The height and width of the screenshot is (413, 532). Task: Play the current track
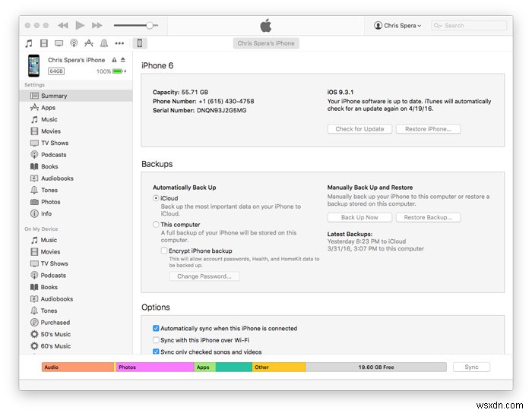click(80, 25)
